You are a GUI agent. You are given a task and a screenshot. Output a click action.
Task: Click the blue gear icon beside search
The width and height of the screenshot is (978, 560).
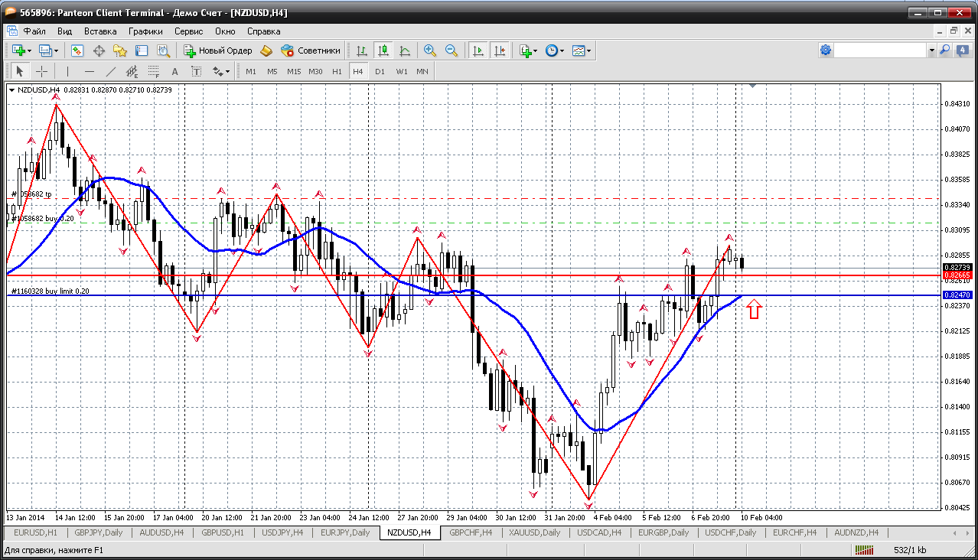[826, 50]
